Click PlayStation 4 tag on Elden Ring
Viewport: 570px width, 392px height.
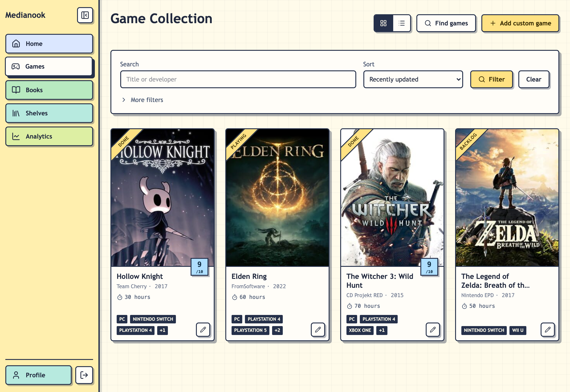[x=264, y=319]
